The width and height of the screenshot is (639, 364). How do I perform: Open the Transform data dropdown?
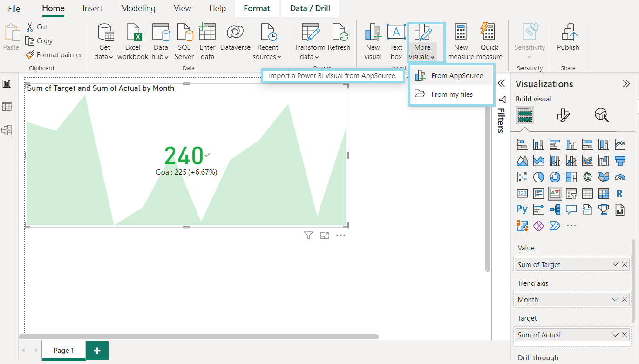click(310, 42)
